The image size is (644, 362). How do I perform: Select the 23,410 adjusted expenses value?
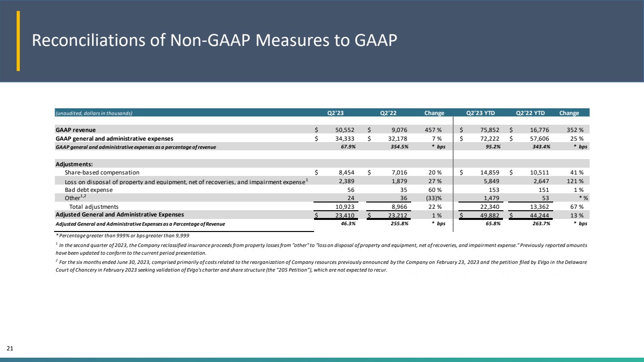(345, 216)
